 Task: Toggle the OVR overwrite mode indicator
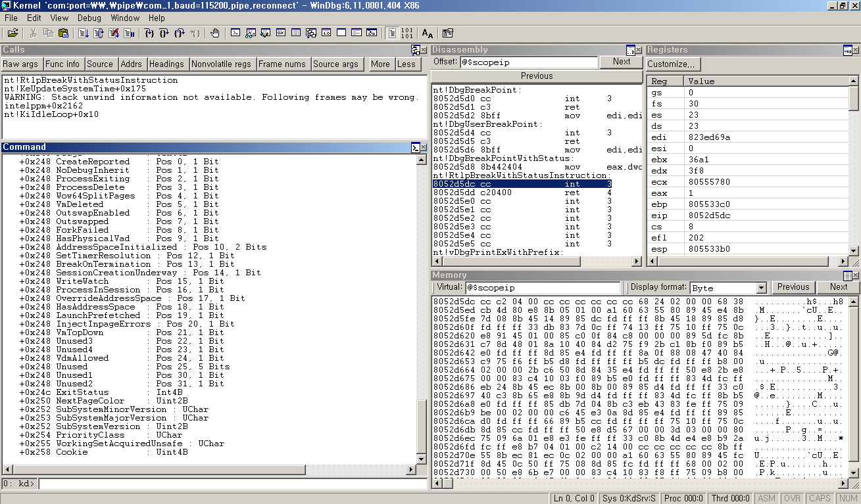coord(792,498)
